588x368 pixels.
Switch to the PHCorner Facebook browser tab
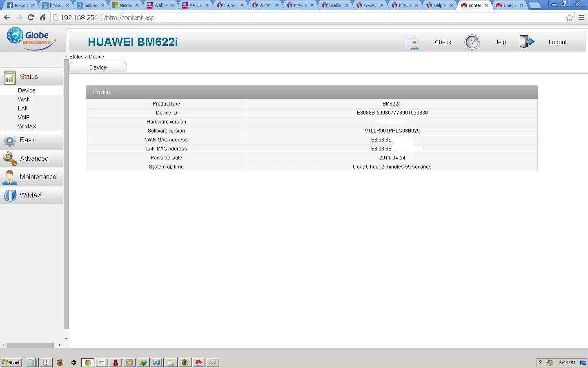click(x=21, y=5)
